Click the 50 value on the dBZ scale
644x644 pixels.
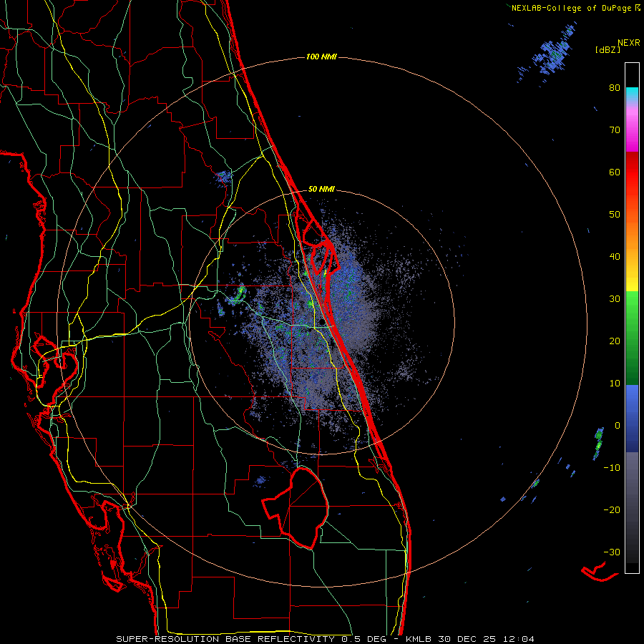point(615,215)
